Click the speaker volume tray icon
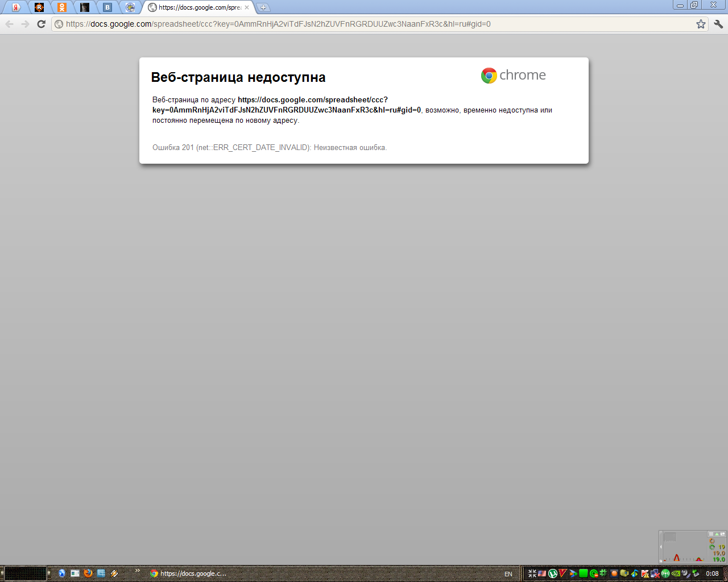This screenshot has width=728, height=582. (x=685, y=573)
